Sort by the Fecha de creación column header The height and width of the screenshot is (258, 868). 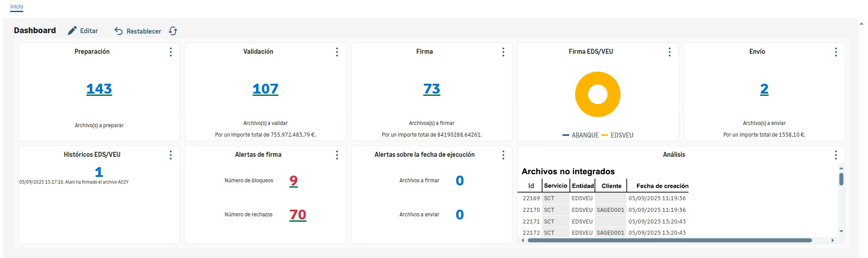(662, 186)
